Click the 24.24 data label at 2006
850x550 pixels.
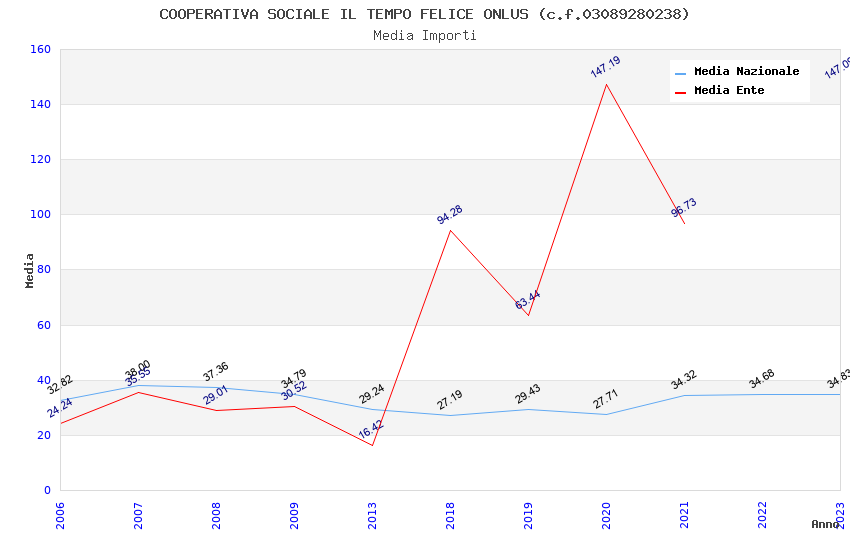coord(60,408)
